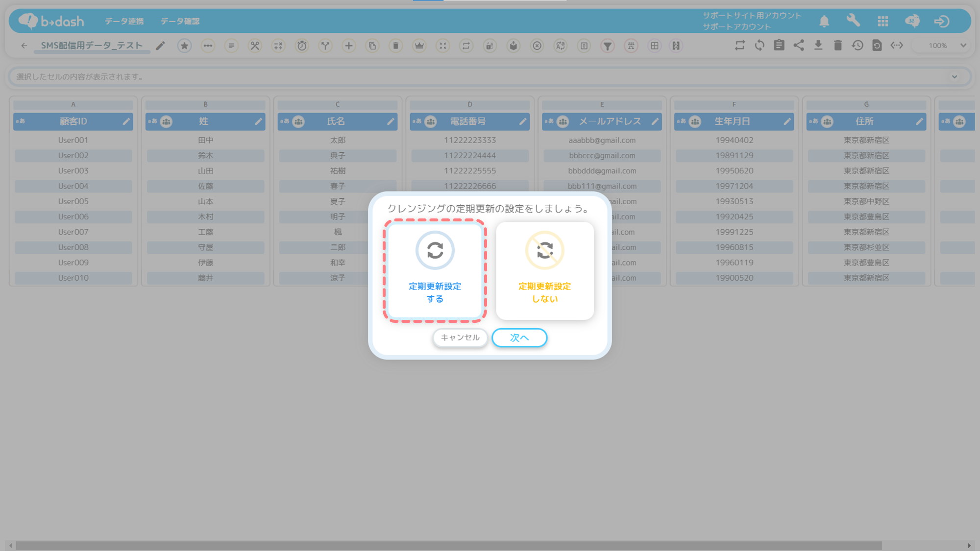The image size is (980, 551).
Task: Click the crown icon in toolbar
Action: tap(419, 46)
